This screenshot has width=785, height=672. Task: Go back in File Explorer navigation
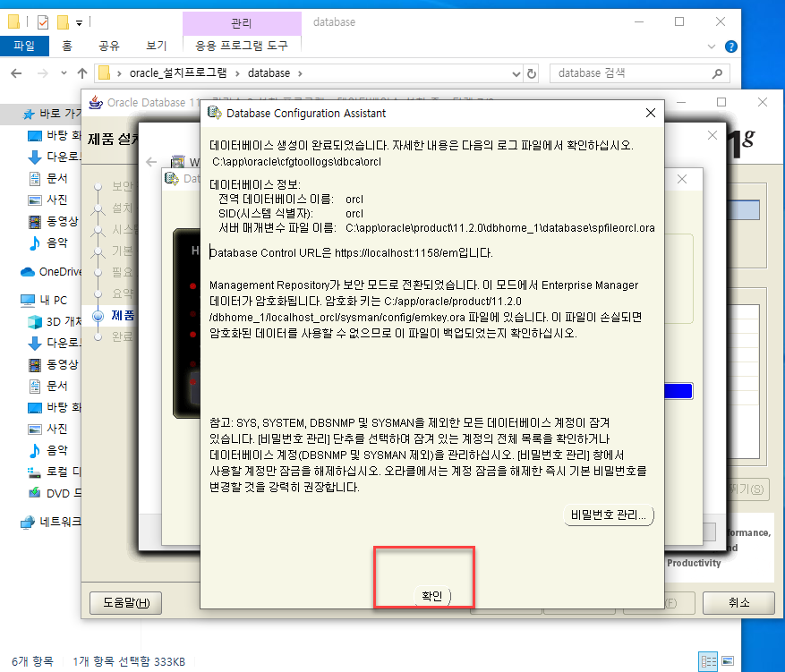point(16,73)
